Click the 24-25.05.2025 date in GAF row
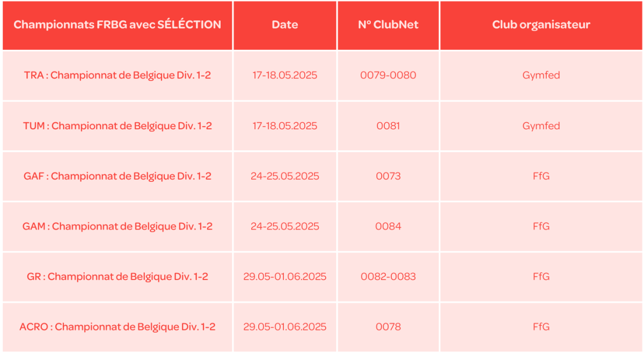This screenshot has width=644, height=353. (285, 176)
